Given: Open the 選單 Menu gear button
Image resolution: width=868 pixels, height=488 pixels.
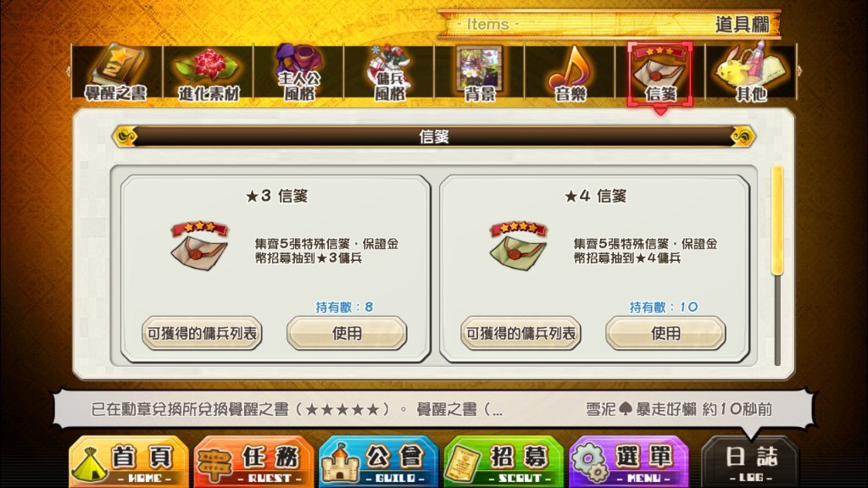Looking at the screenshot, I should click(x=629, y=463).
